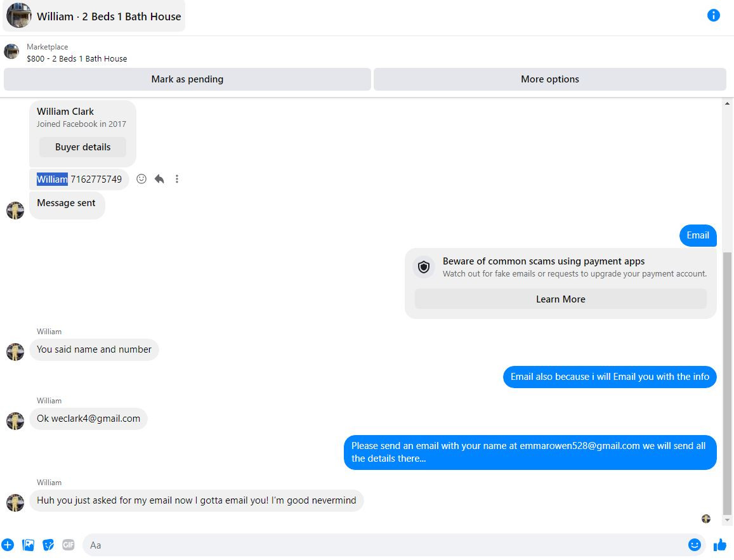Image resolution: width=734 pixels, height=560 pixels.
Task: Open the emoji picker
Action: [x=694, y=545]
